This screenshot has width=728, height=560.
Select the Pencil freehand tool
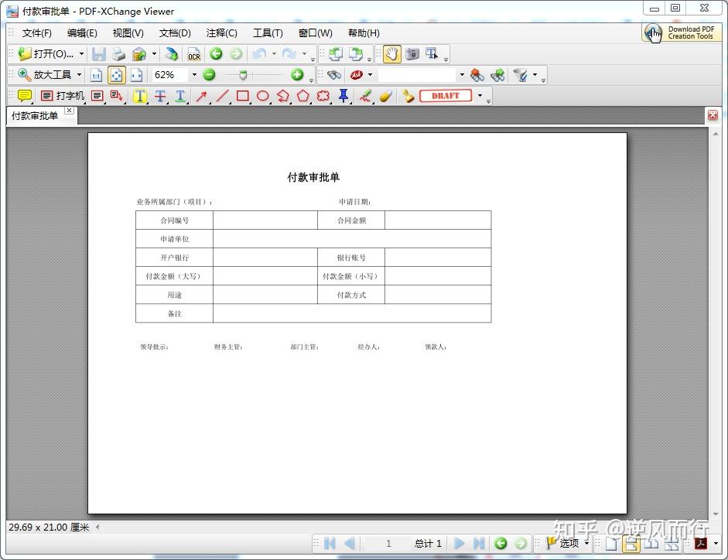(x=366, y=96)
